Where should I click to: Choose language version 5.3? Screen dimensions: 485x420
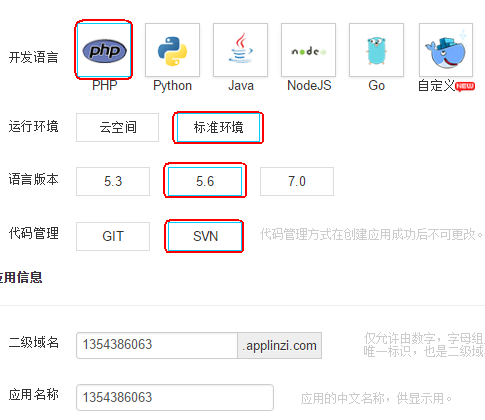pos(113,181)
